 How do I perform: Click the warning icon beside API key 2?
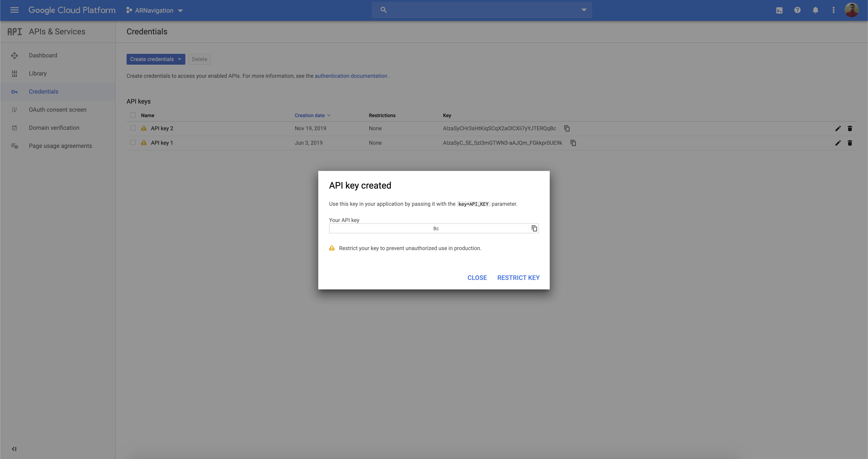[144, 128]
